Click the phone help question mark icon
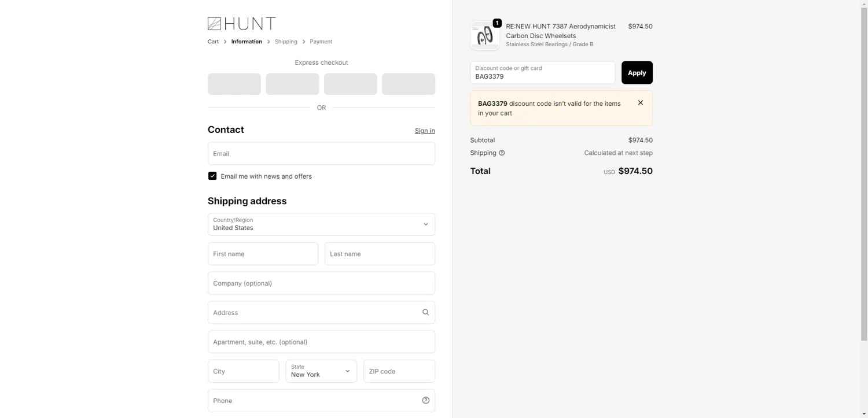868x418 pixels. click(425, 401)
